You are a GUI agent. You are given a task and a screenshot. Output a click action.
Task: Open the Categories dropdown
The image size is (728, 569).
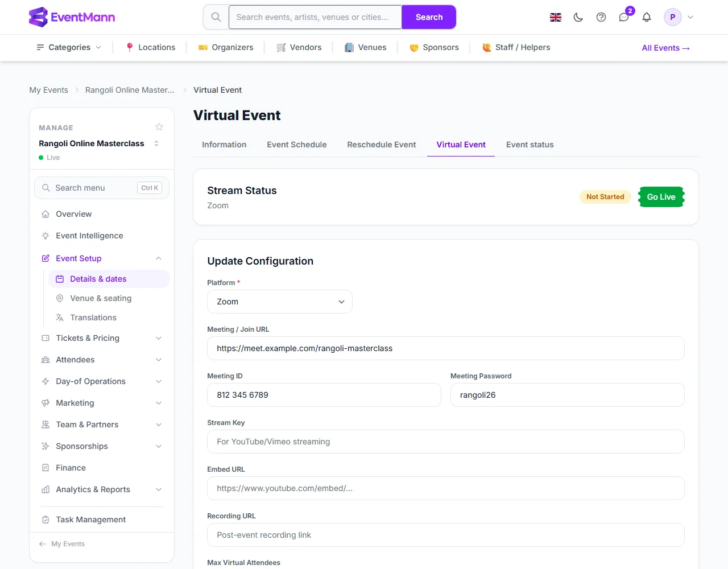tap(69, 47)
